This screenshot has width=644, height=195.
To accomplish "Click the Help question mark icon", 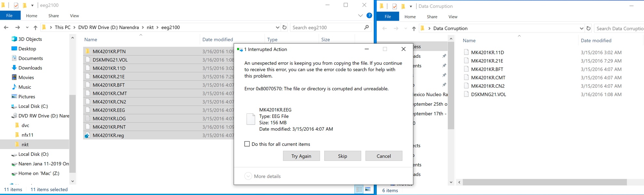I will pyautogui.click(x=369, y=16).
